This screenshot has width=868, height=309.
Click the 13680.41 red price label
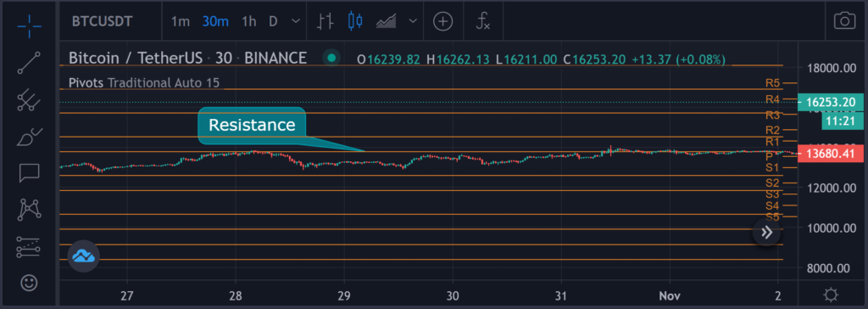pos(831,154)
